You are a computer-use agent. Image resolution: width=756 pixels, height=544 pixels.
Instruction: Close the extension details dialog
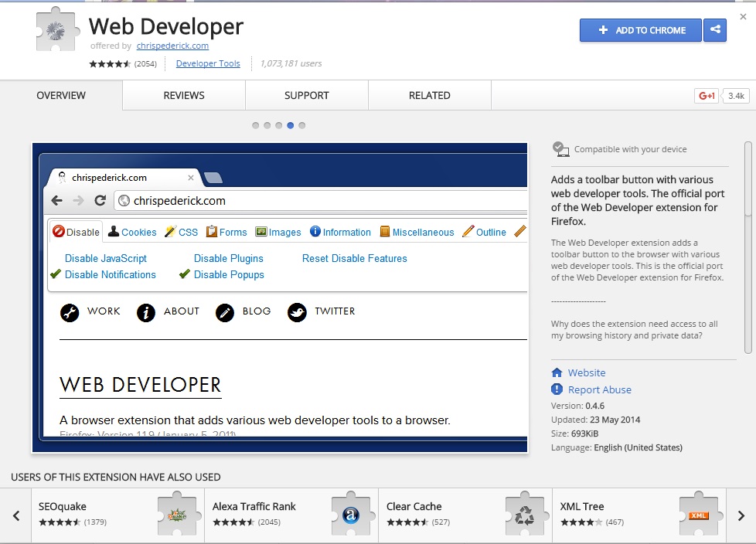743,17
